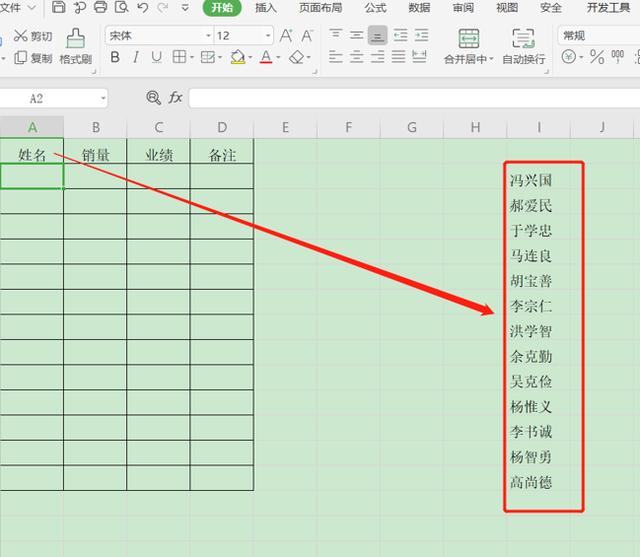Switch to the 安全 tab
Viewport: 640px width, 557px height.
(x=551, y=8)
